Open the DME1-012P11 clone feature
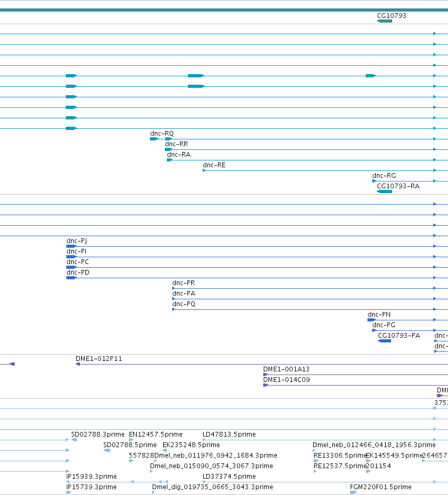 tap(262, 364)
